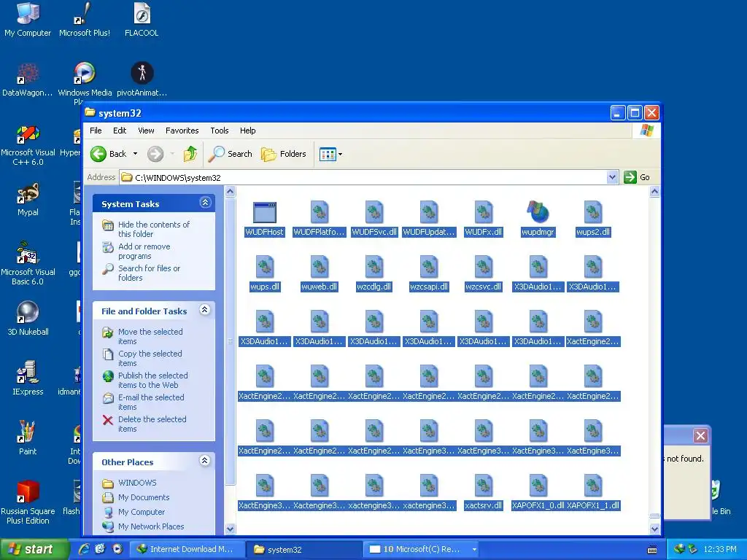The image size is (747, 560).
Task: Select the wups2.dll file icon
Action: [x=593, y=212]
